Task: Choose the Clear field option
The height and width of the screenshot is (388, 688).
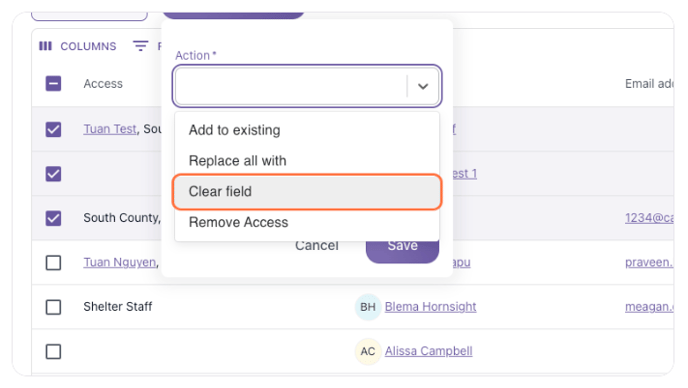Action: [307, 191]
